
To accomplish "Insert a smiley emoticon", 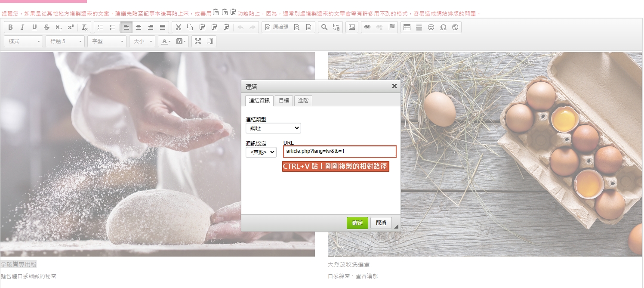I will click(x=431, y=27).
